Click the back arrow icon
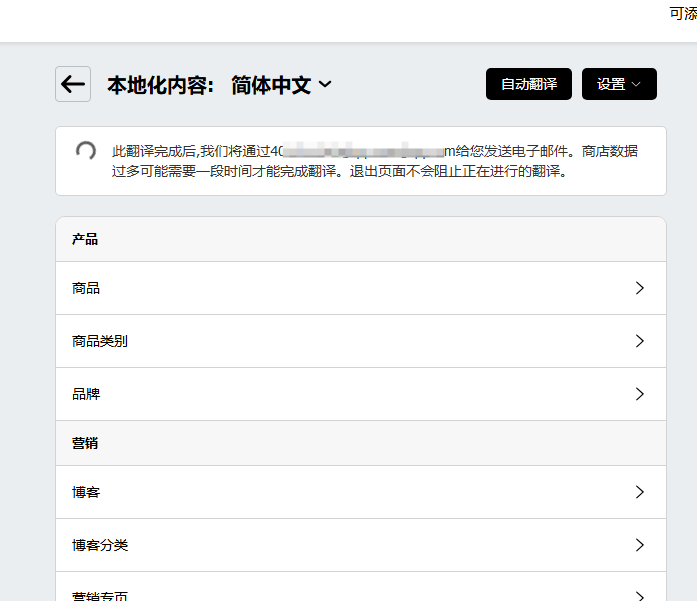Viewport: 697px width, 601px height. [73, 84]
